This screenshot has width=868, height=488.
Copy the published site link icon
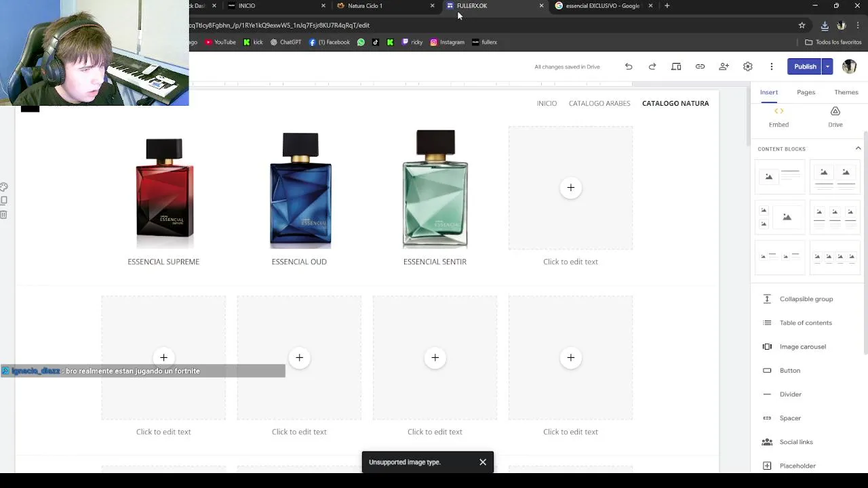click(x=700, y=66)
